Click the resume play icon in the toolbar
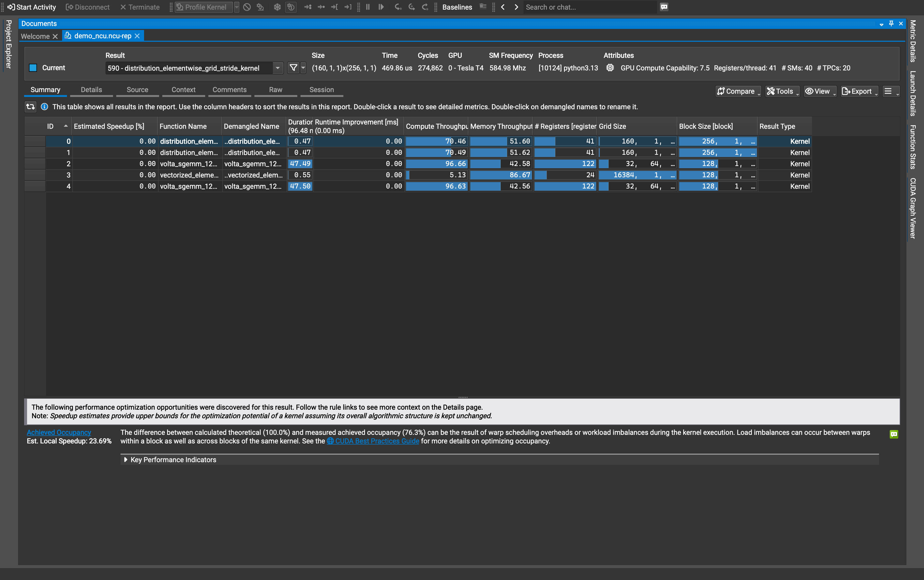 point(381,7)
